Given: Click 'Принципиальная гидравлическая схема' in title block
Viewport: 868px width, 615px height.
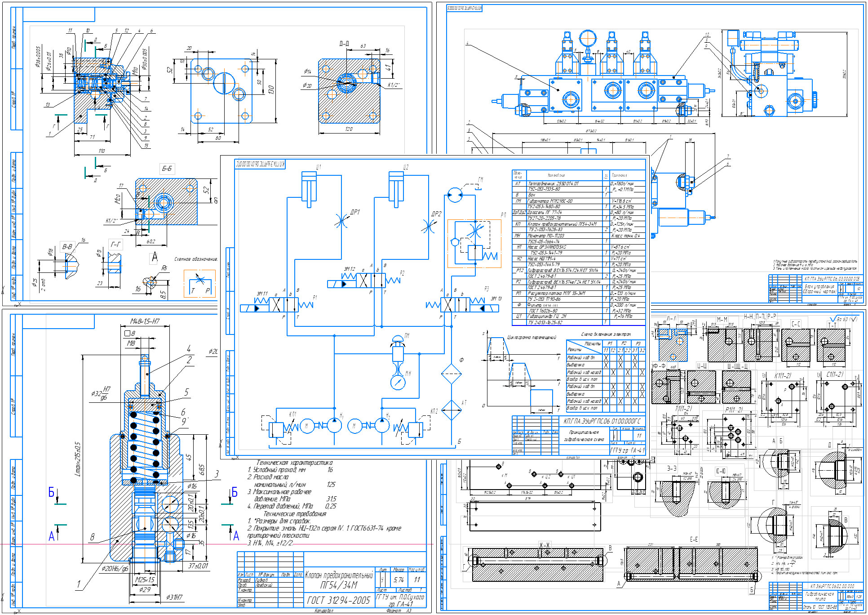Looking at the screenshot, I should point(584,436).
